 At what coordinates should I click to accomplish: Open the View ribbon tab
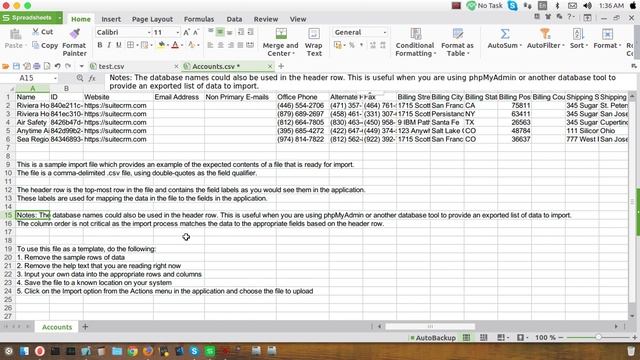298,19
